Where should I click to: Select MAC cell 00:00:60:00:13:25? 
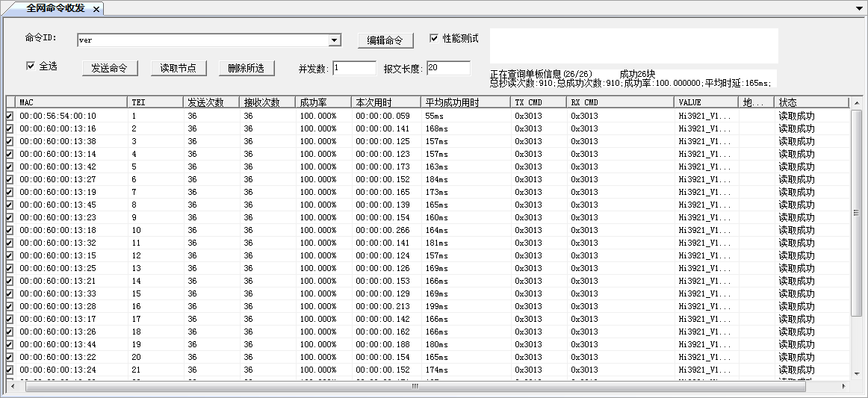[58, 269]
